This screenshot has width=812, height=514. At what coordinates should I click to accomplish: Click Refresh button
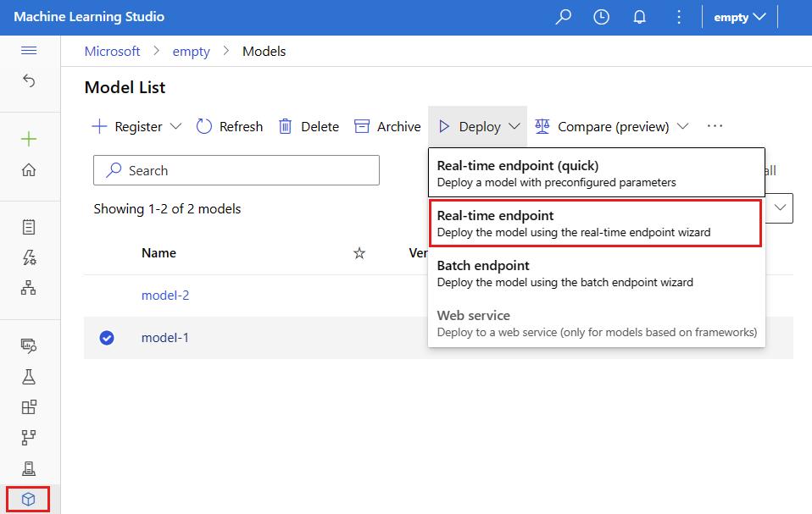click(x=230, y=127)
